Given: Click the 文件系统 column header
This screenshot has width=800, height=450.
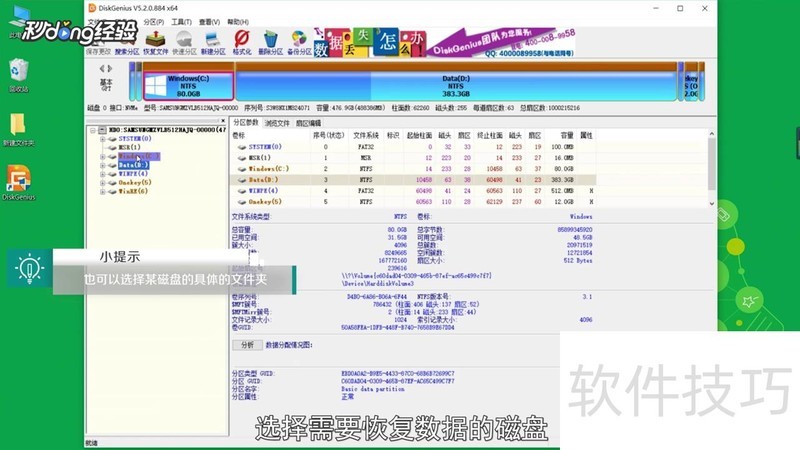Looking at the screenshot, I should (x=366, y=136).
